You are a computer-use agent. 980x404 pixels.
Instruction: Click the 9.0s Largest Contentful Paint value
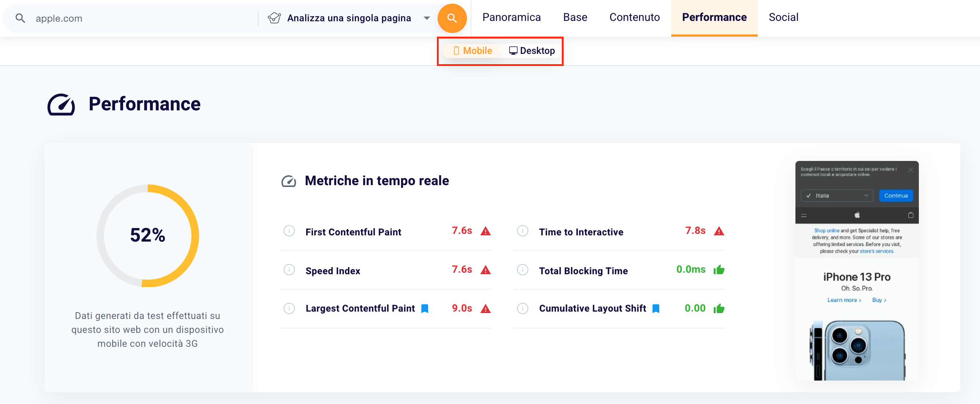coord(462,308)
